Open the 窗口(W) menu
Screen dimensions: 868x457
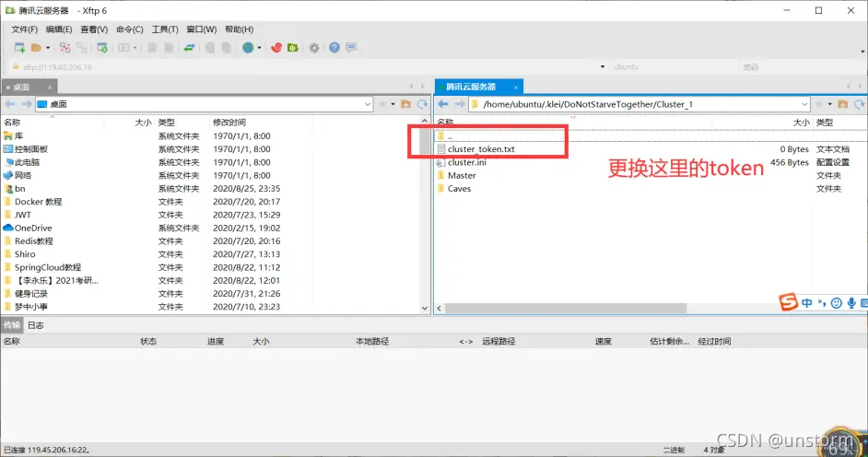[202, 29]
